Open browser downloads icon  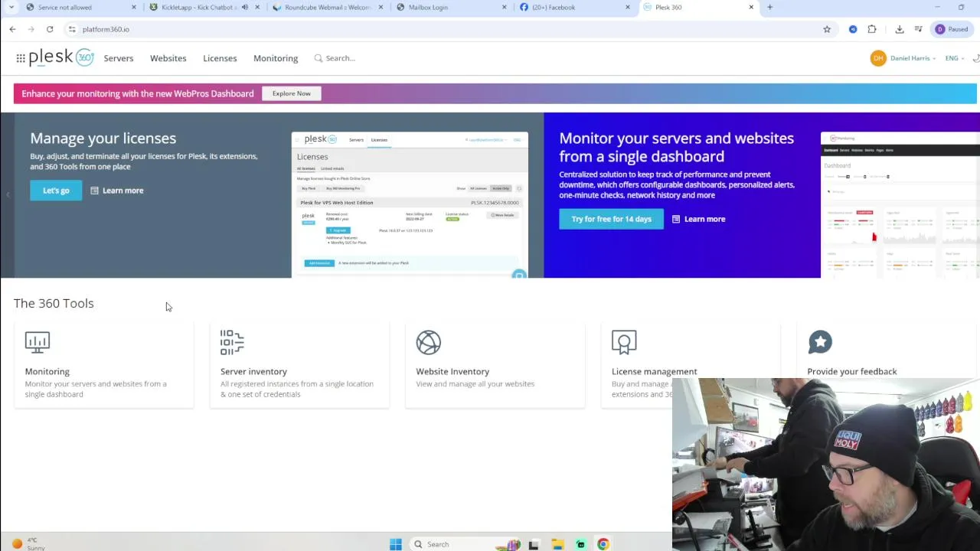click(900, 29)
